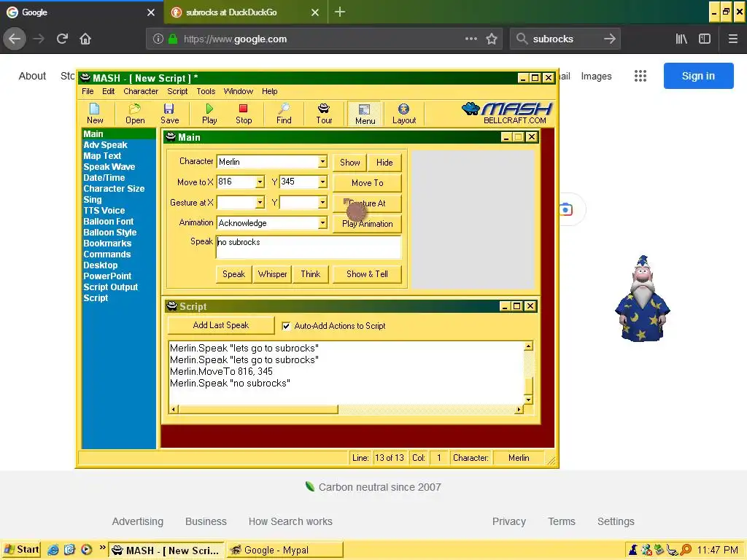
Task: Click the Hide character button
Action: (384, 163)
